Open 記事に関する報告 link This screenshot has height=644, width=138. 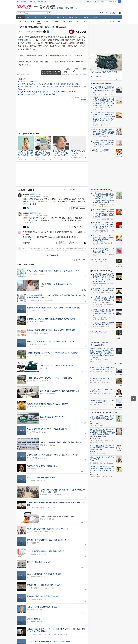click(24, 74)
